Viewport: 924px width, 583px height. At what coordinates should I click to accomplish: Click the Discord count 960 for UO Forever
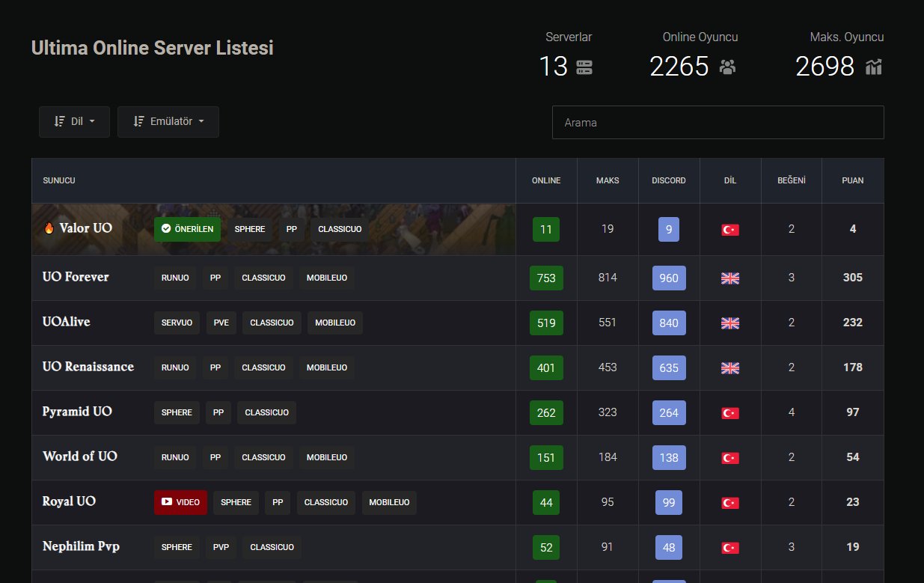pos(669,278)
